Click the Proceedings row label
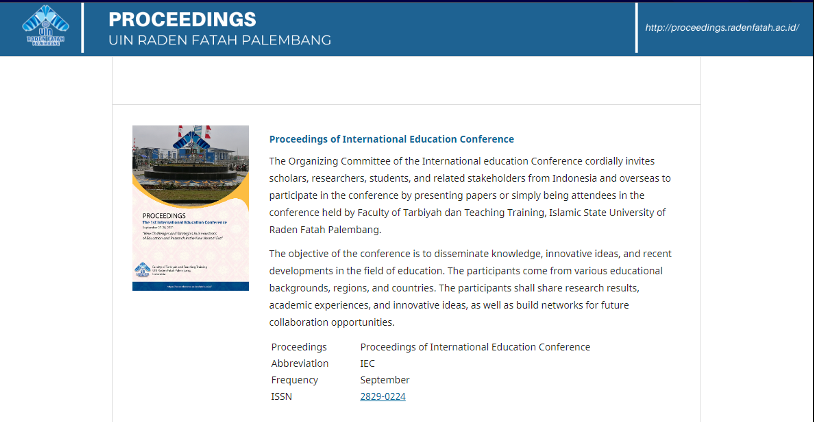This screenshot has height=422, width=814. [x=299, y=347]
